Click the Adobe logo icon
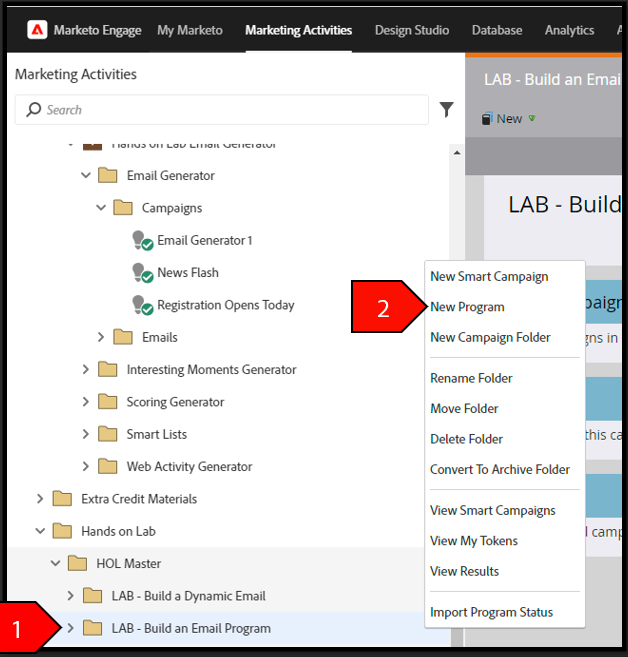Image resolution: width=628 pixels, height=657 pixels. click(x=37, y=30)
